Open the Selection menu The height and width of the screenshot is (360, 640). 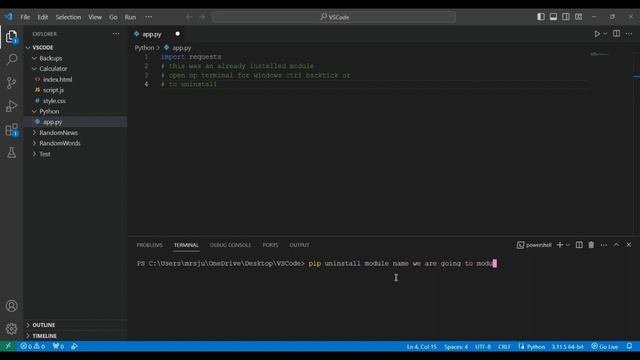click(68, 17)
